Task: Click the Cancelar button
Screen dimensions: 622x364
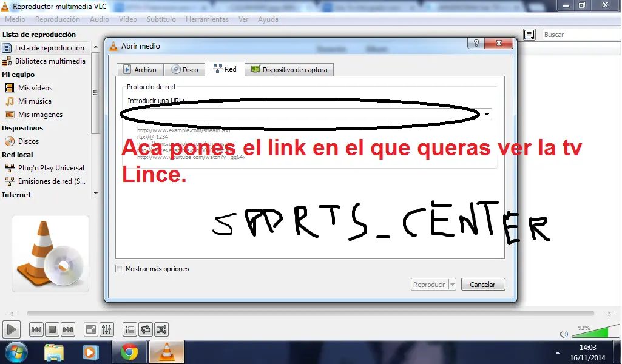Action: pyautogui.click(x=483, y=285)
